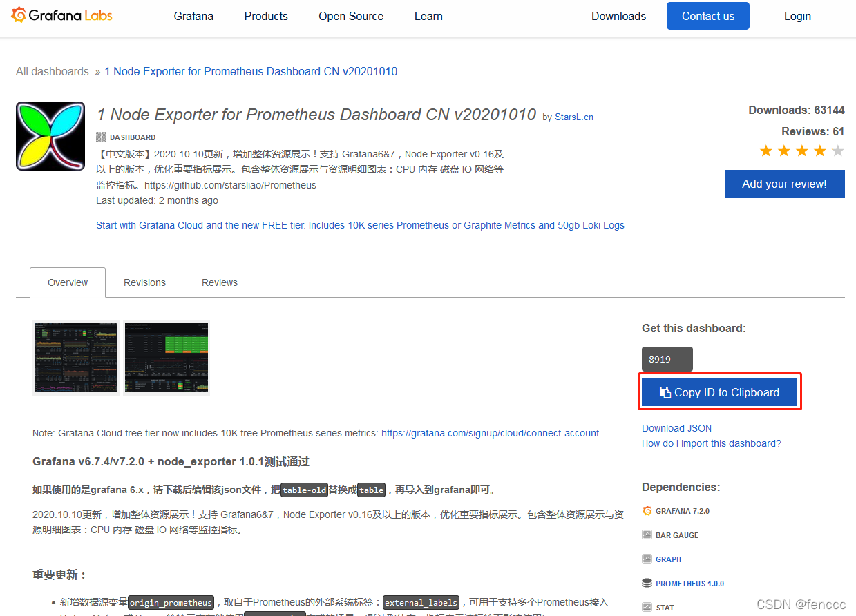The width and height of the screenshot is (856, 616).
Task: Click the Bar Gauge panel icon
Action: 647,535
